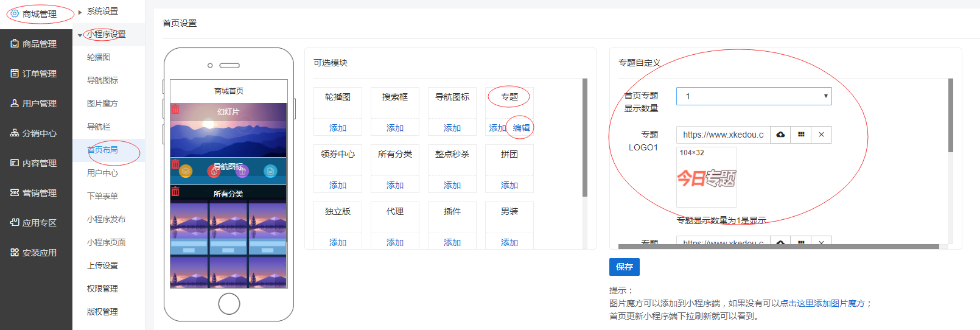Delete the 幻灯片 module using red trash icon
Image resolution: width=980 pixels, height=330 pixels.
pos(175,109)
